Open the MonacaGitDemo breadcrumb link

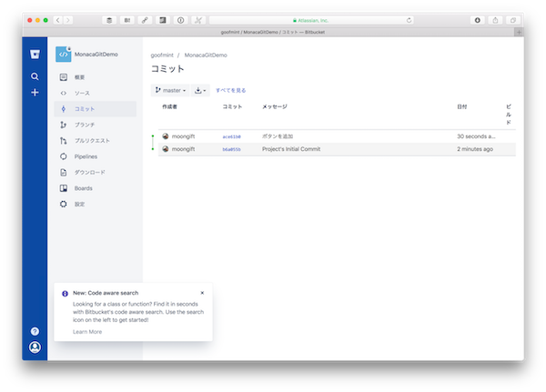pyautogui.click(x=206, y=55)
